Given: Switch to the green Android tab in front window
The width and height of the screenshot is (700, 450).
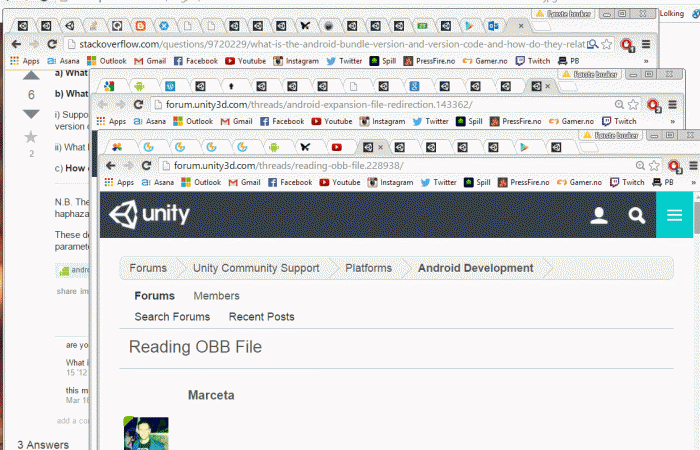Looking at the screenshot, I should coord(274,147).
